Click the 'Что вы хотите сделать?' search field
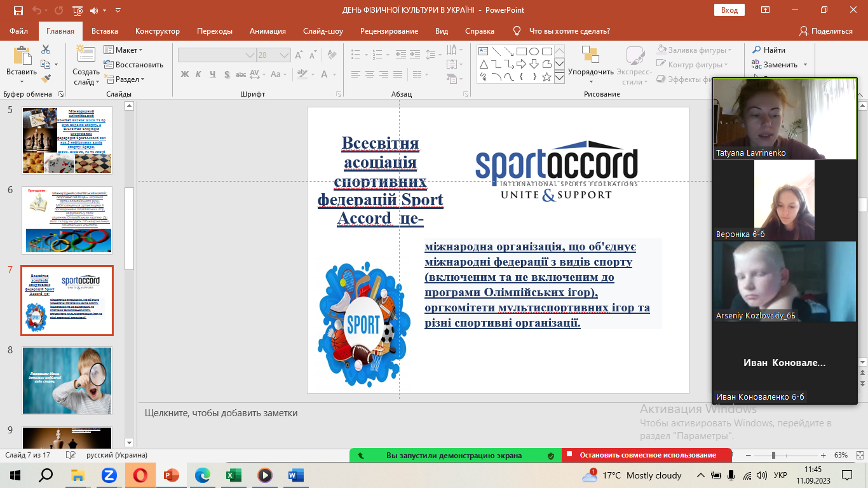868x488 pixels. pyautogui.click(x=569, y=30)
